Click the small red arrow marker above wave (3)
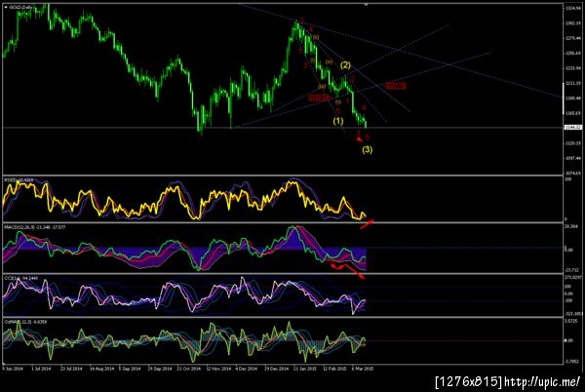Image resolution: width=585 pixels, height=392 pixels. click(x=359, y=139)
